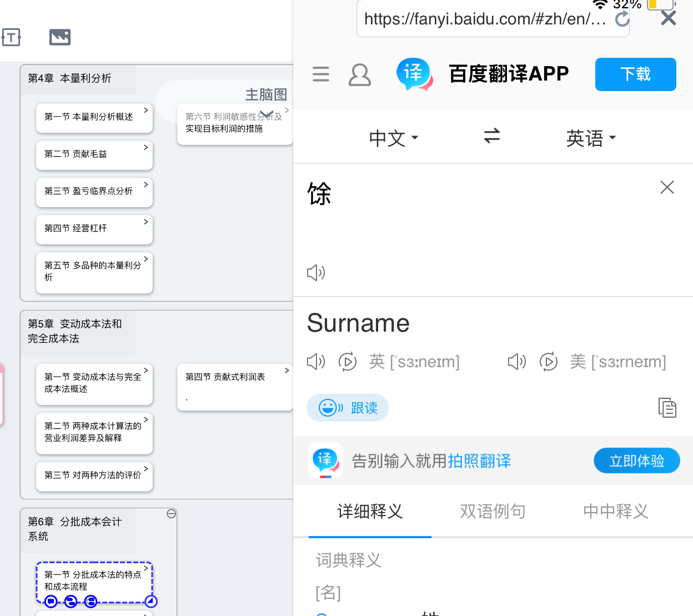Select the text tool icon in mind map toolbar
693x616 pixels.
(11, 37)
